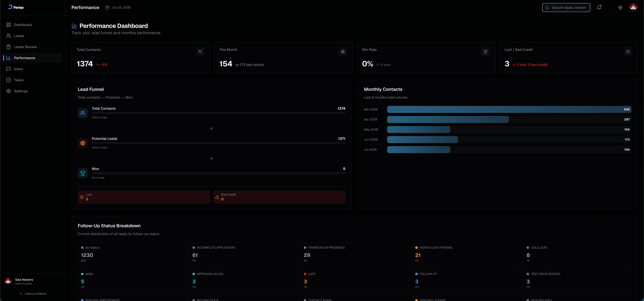Click the Won trophy icon in funnel
The width and height of the screenshot is (644, 301).
click(x=83, y=173)
